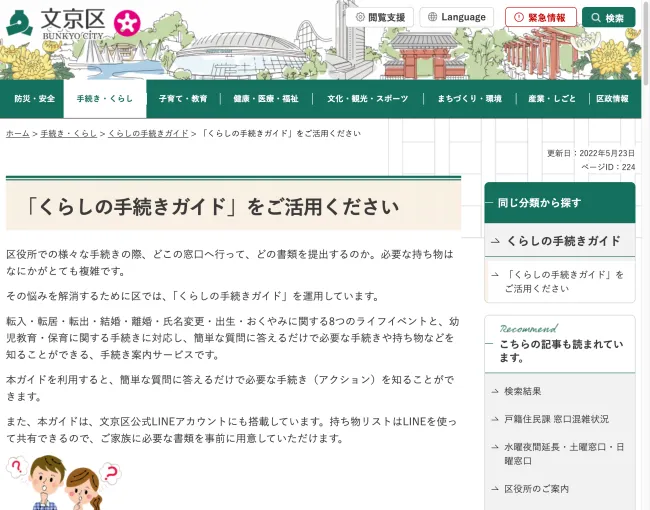Open the 戸籍住民課 窓口混雑状況 link

[556, 419]
